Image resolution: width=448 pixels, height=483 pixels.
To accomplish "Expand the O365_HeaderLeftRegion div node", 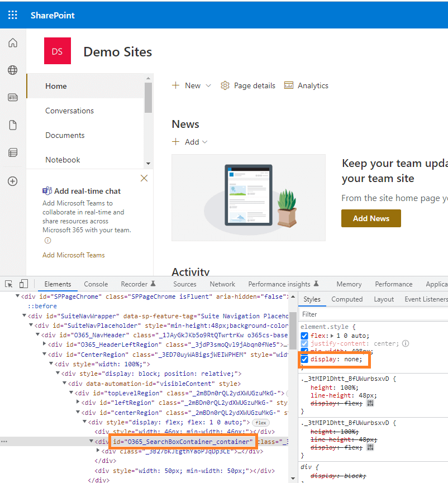I will coord(44,344).
